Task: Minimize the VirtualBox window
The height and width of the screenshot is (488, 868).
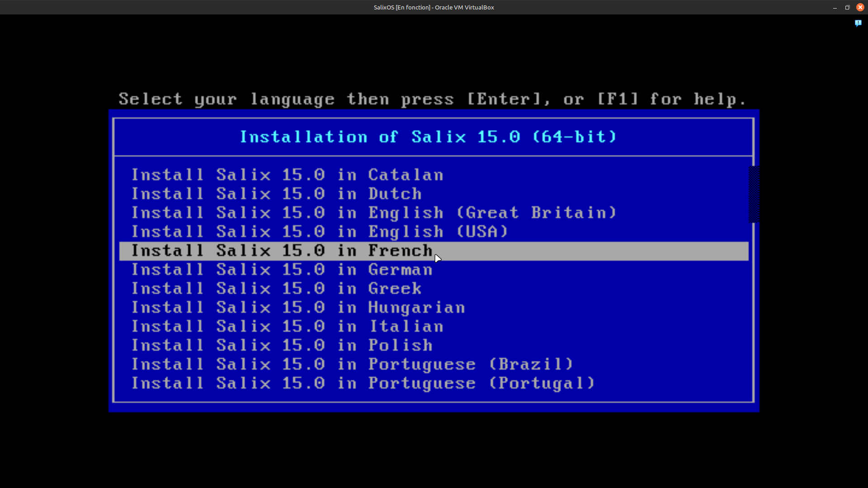Action: [835, 8]
